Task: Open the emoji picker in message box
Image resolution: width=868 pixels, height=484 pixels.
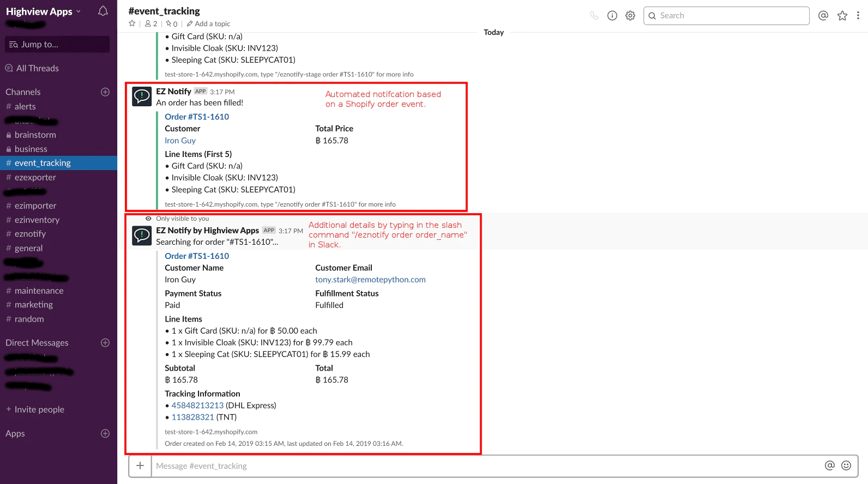Action: [x=846, y=465]
